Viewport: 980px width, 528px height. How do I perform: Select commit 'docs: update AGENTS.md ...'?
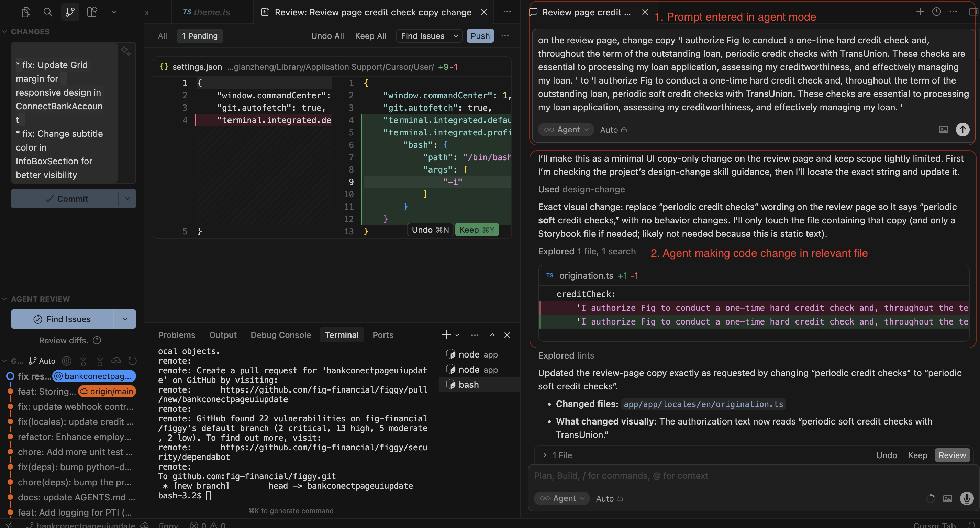76,497
